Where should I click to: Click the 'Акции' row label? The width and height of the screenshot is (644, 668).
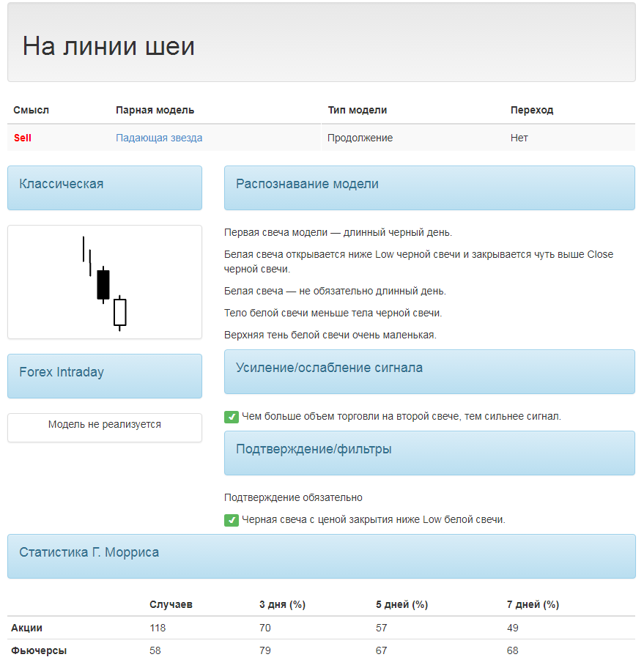pos(26,628)
